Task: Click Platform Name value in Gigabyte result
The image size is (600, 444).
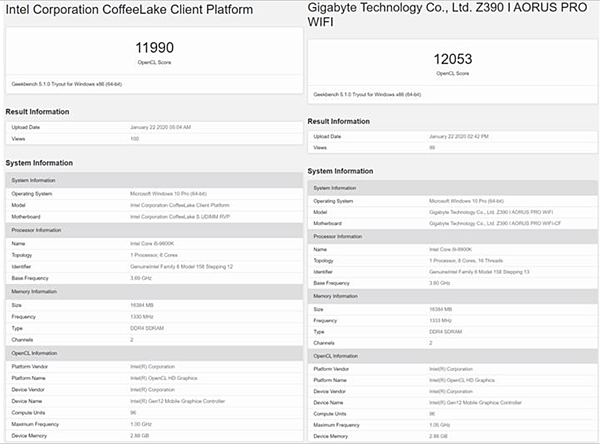Action: pyautogui.click(x=462, y=380)
